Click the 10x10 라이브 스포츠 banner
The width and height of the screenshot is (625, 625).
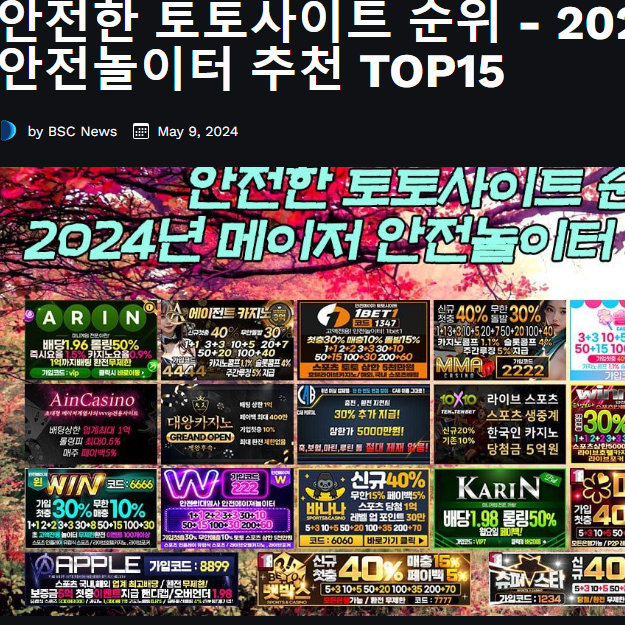click(498, 423)
